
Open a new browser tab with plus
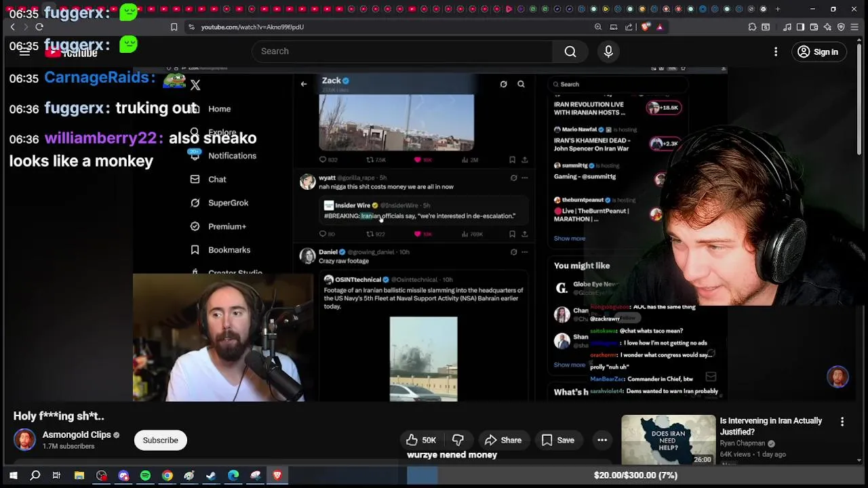[x=777, y=9]
